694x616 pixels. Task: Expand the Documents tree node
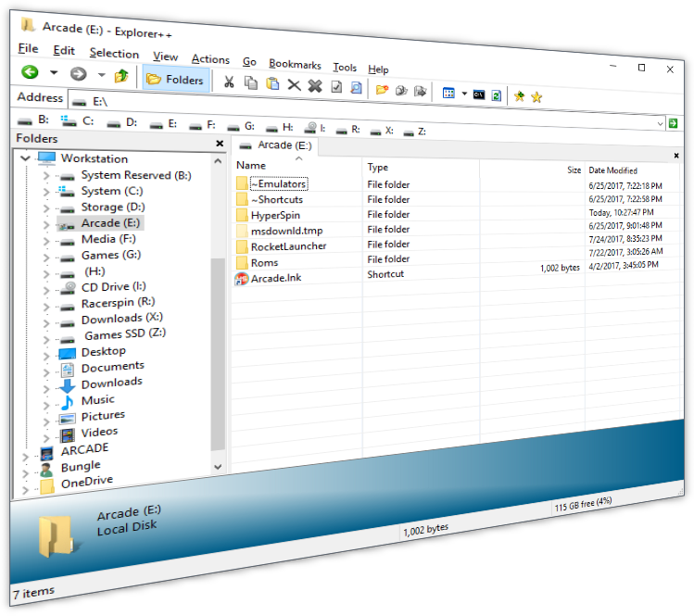[46, 372]
